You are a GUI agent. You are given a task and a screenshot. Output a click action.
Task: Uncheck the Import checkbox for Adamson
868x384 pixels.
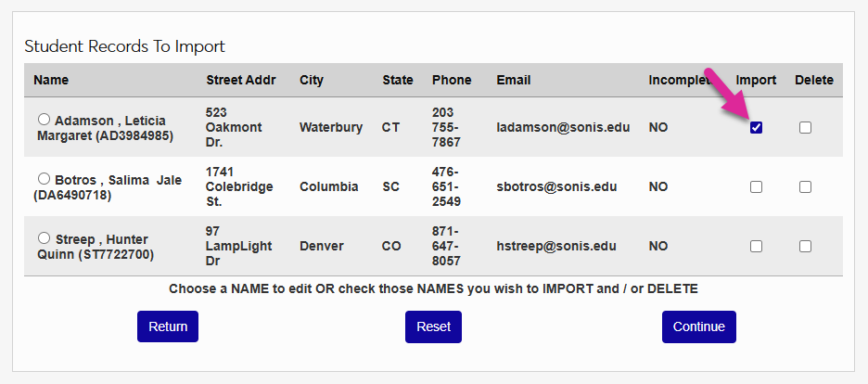click(756, 127)
